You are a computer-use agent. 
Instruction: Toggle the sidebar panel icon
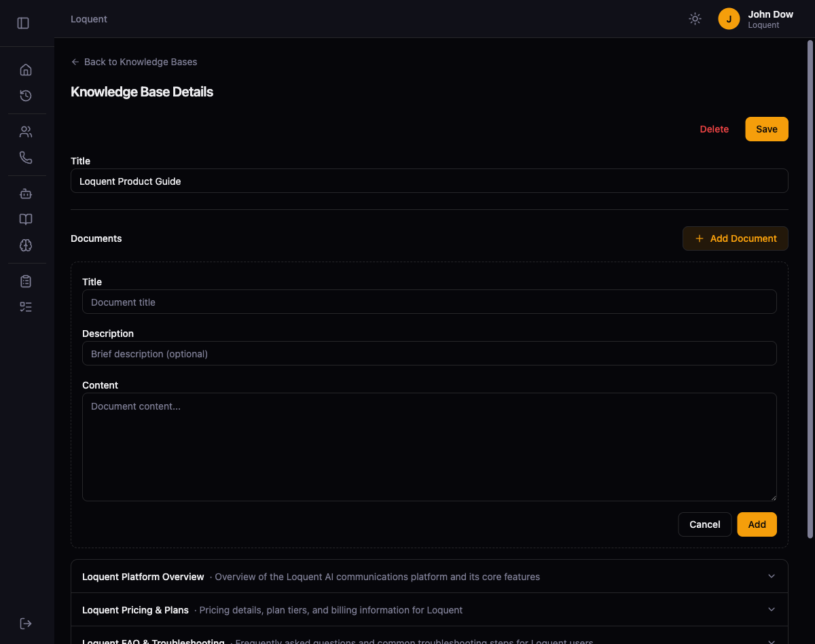tap(23, 23)
